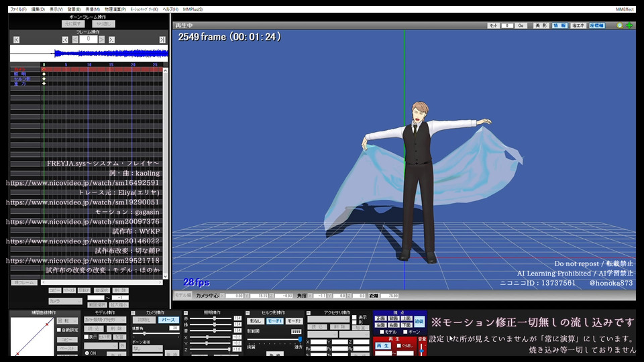Toggle the 追従 follow view button
The width and height of the screenshot is (644, 362).
419,321
